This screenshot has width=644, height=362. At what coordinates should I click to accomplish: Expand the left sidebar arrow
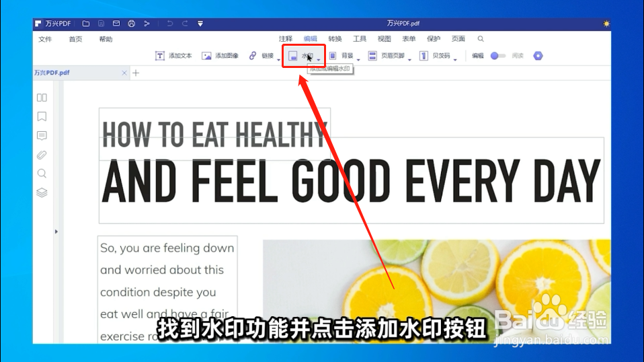click(x=56, y=231)
